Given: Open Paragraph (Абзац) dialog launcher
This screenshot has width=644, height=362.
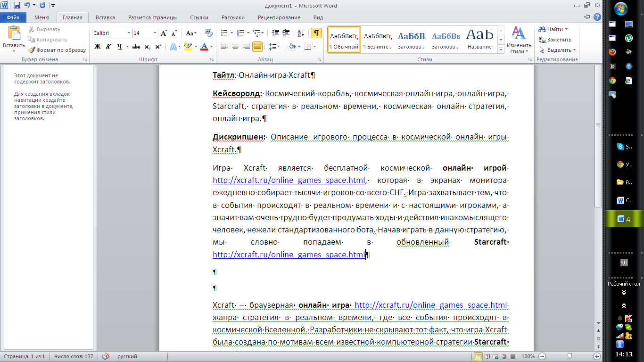Looking at the screenshot, I should click(319, 60).
